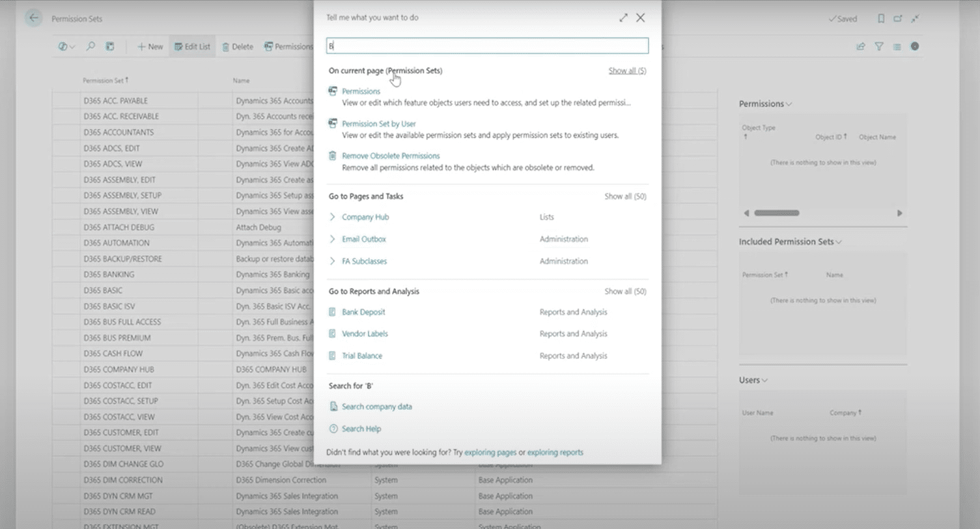The width and height of the screenshot is (980, 529).
Task: Click the Tell Me search input field
Action: (x=487, y=46)
